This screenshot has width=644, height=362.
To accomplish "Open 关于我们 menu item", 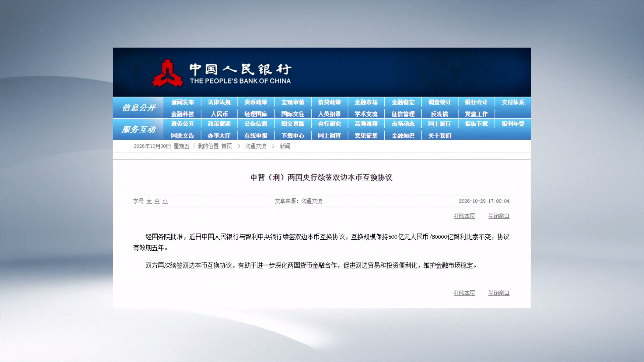I will pos(440,135).
